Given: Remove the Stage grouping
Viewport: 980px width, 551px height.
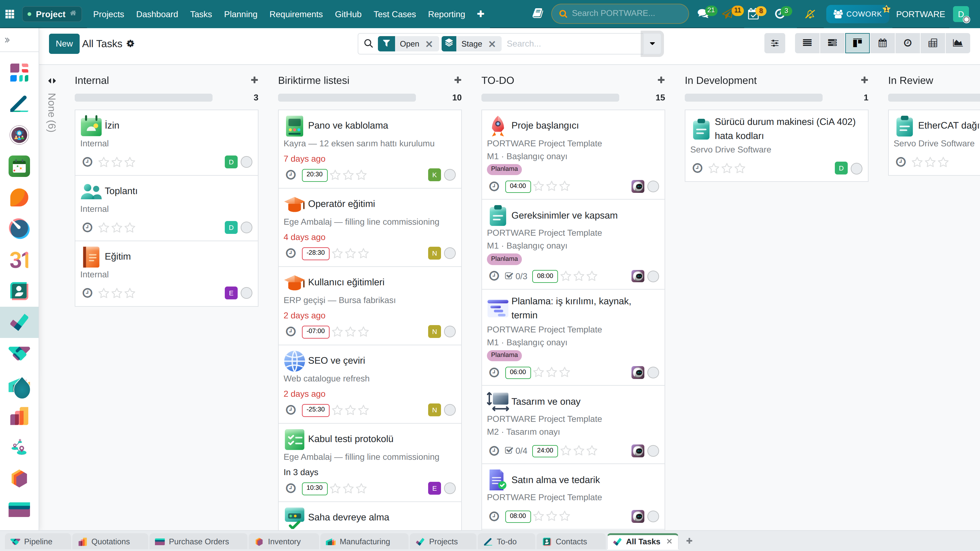Looking at the screenshot, I should pyautogui.click(x=492, y=44).
